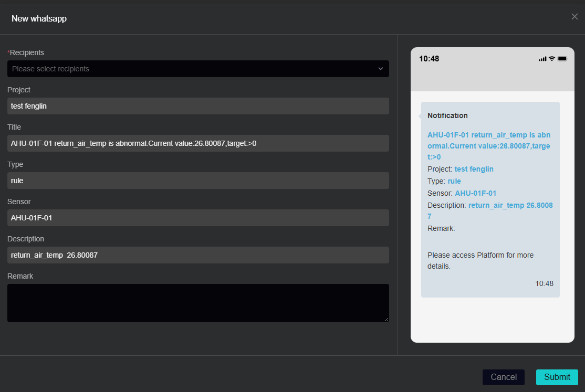This screenshot has height=392, width=585.
Task: Click into the Description input field
Action: pyautogui.click(x=198, y=255)
